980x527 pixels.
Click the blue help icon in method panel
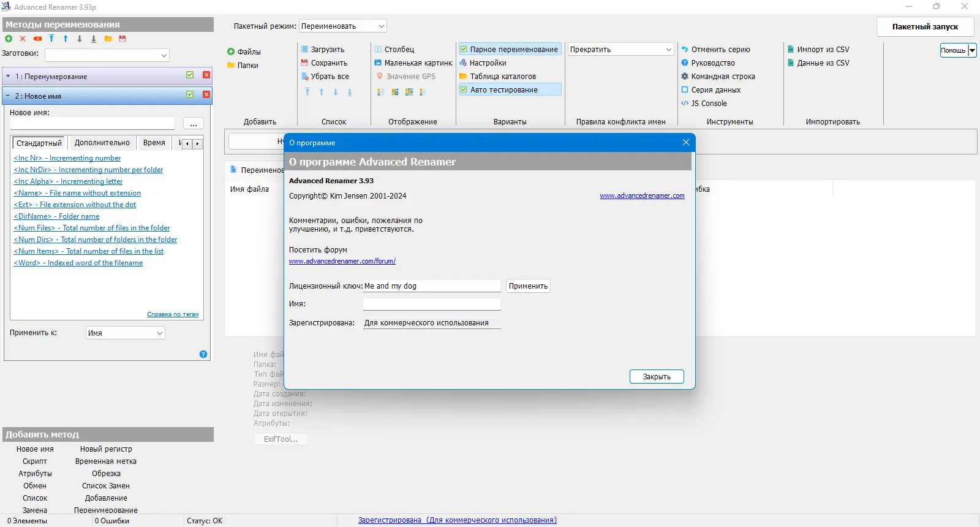pyautogui.click(x=203, y=354)
